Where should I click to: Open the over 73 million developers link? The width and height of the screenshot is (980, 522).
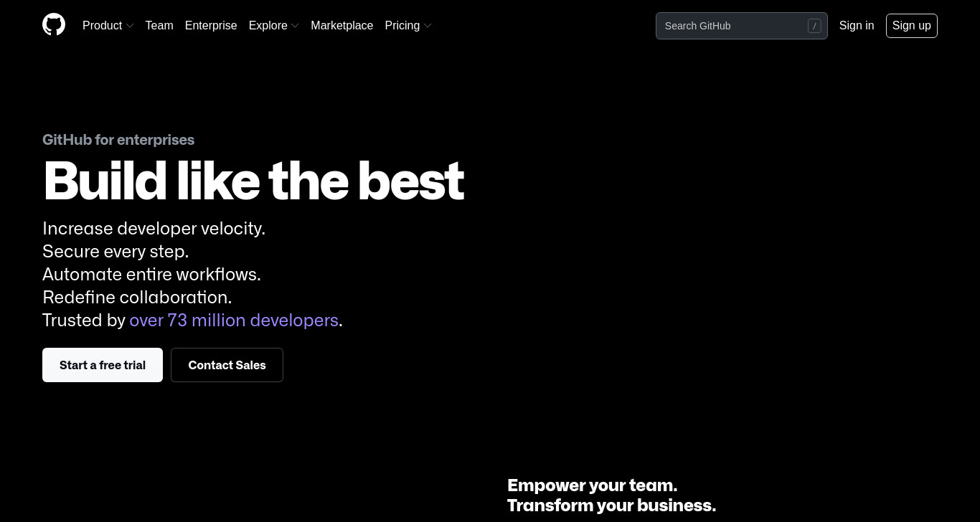coord(234,320)
